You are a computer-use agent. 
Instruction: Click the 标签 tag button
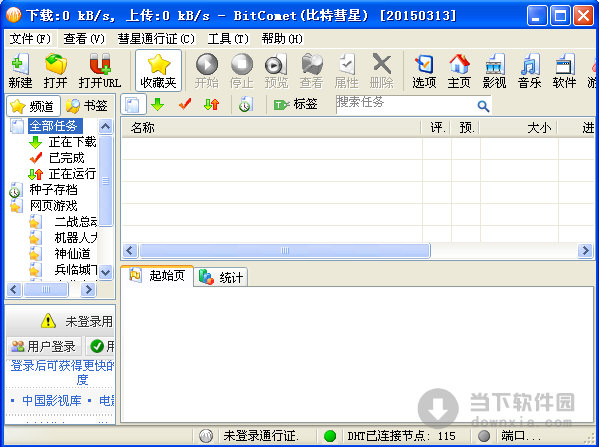tap(295, 104)
